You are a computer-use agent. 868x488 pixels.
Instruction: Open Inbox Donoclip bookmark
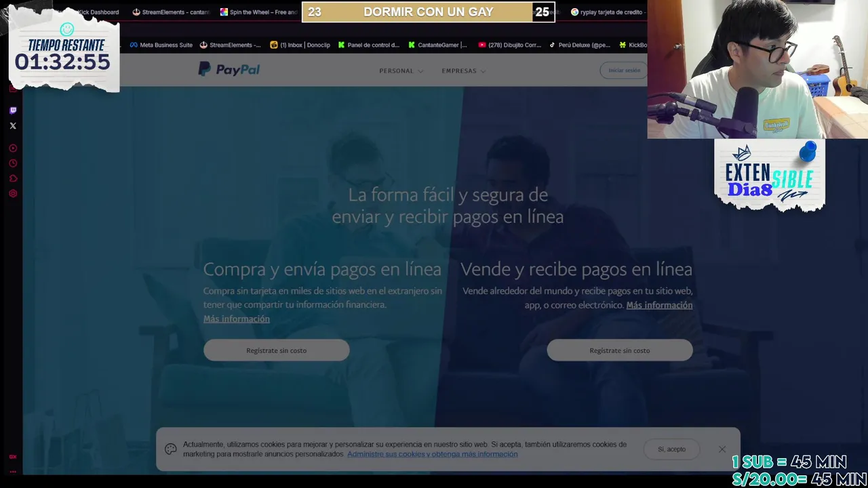(x=300, y=45)
